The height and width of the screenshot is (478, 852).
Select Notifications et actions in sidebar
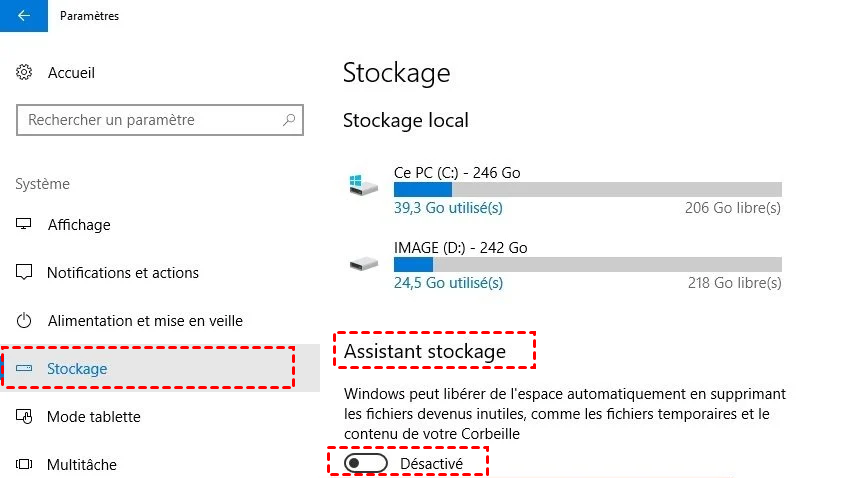(x=123, y=273)
